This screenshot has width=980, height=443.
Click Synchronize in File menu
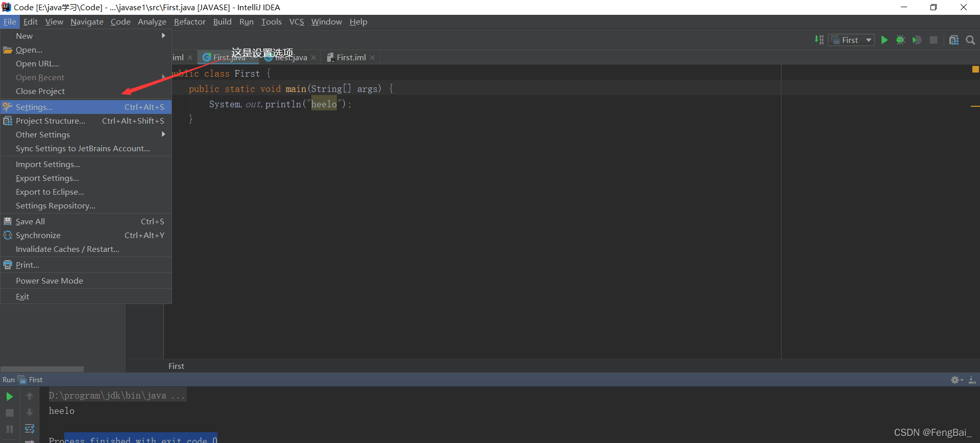86,235
